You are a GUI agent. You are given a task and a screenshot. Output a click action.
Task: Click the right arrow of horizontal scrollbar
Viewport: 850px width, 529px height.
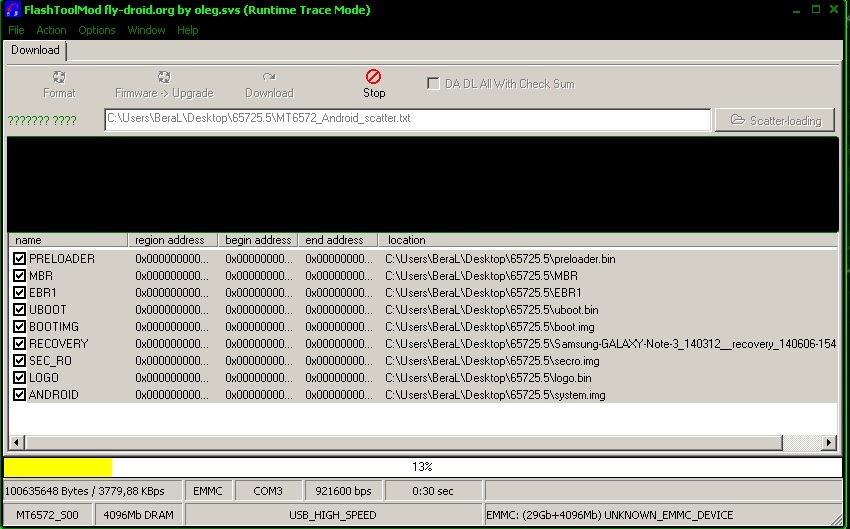tap(829, 443)
